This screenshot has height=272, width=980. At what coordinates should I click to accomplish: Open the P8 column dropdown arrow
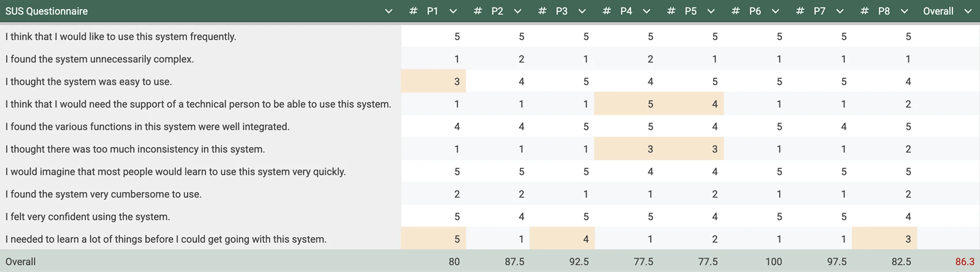904,12
